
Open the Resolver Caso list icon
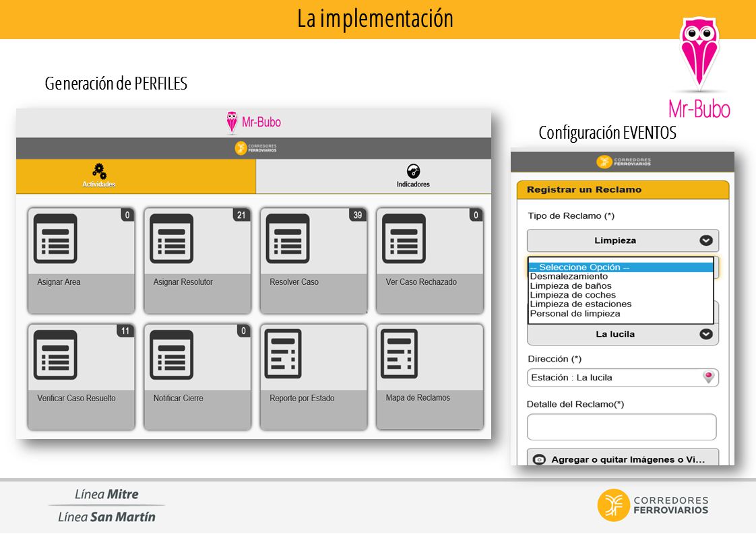coord(288,238)
